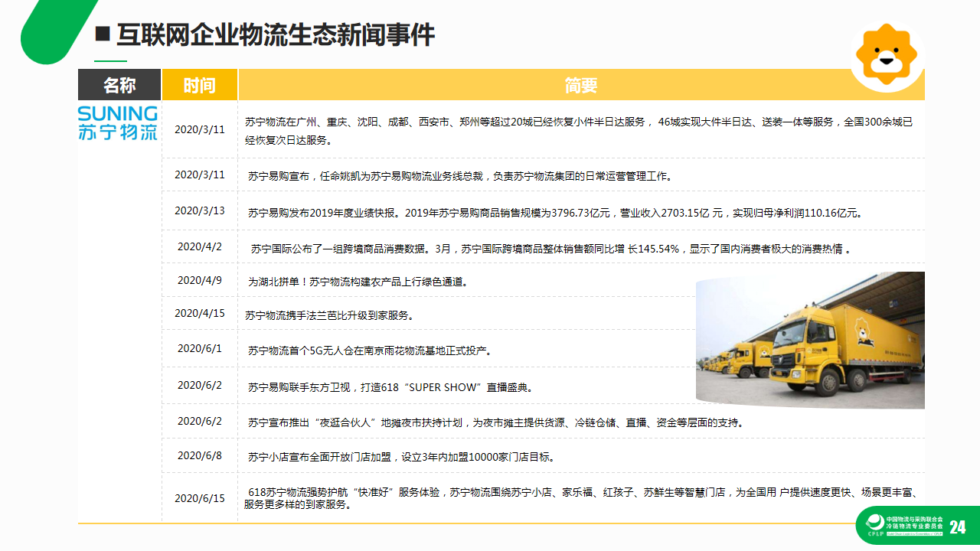
Task: Click the Suning lion mascot icon
Action: (x=886, y=54)
